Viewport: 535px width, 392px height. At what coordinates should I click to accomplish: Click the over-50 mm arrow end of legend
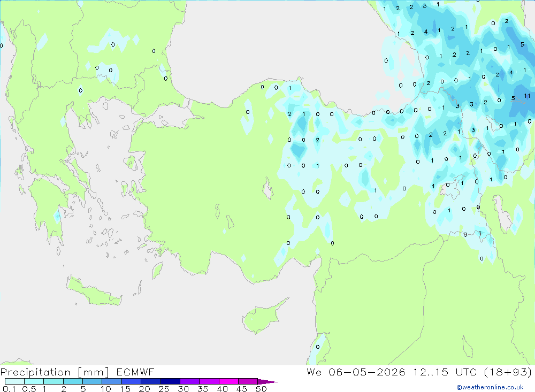267,381
